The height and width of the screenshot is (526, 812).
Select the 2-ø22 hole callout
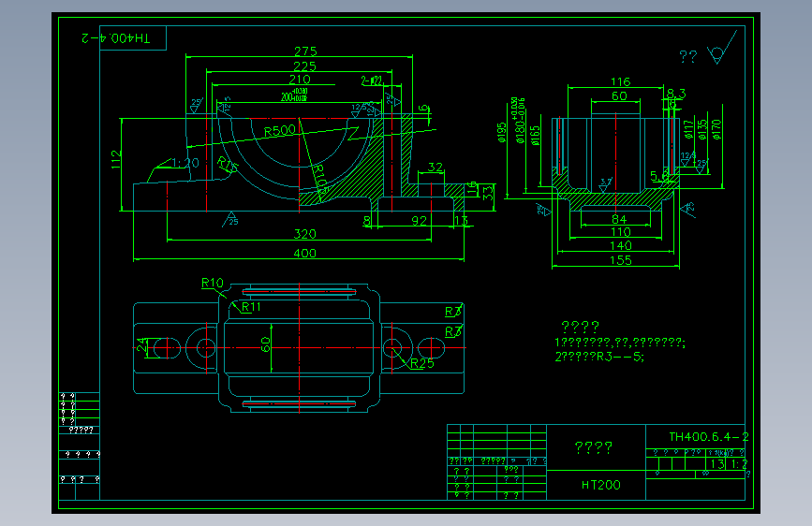click(x=372, y=80)
